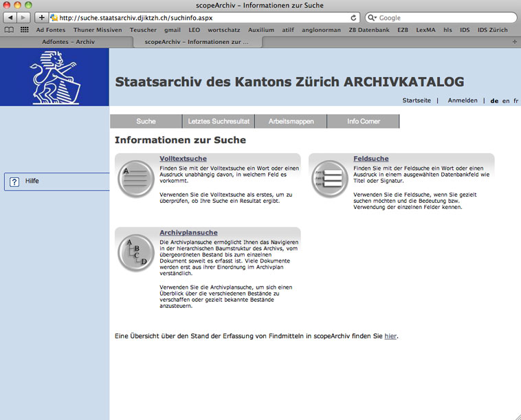
Task: Open the Arbeitsmappen tab
Action: (x=291, y=121)
